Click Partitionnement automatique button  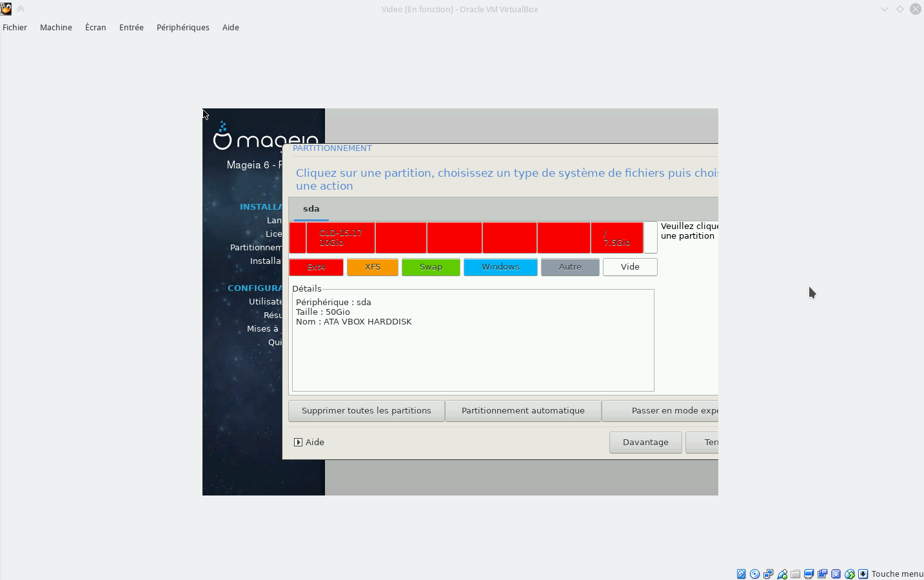click(x=523, y=410)
